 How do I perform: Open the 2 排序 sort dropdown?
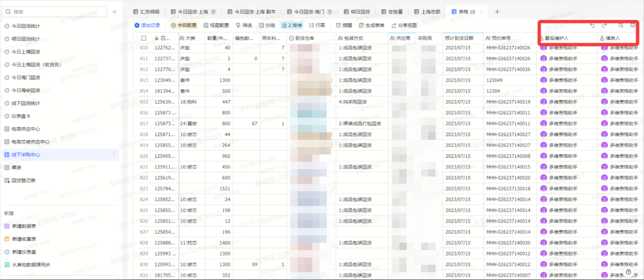pyautogui.click(x=292, y=25)
